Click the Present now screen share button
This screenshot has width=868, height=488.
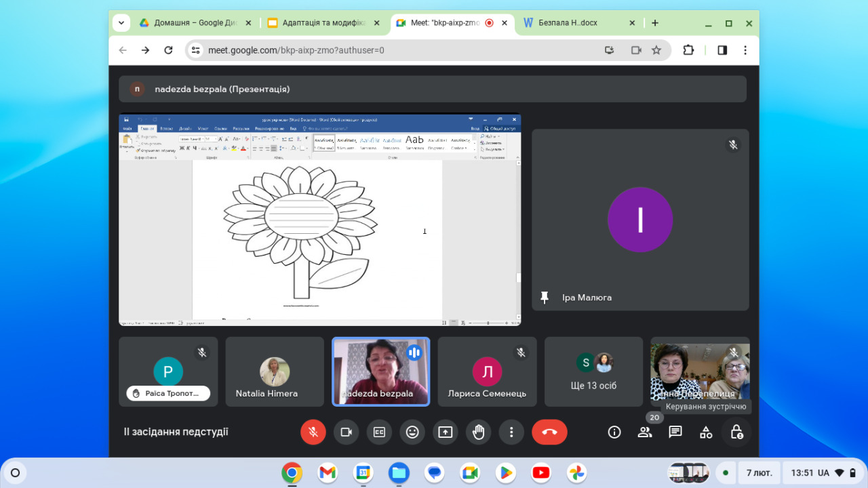(x=446, y=432)
